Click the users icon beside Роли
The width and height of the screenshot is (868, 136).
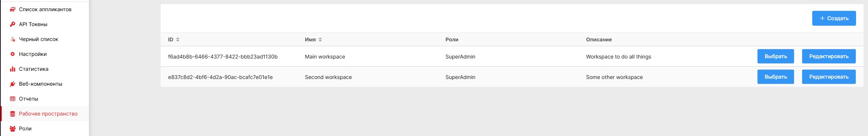[x=13, y=129]
